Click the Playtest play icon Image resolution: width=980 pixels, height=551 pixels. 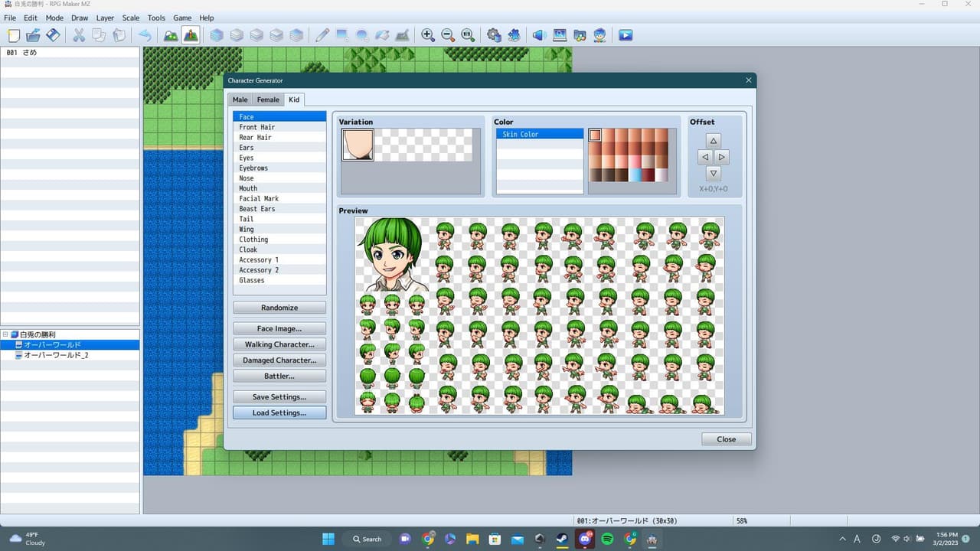point(626,35)
